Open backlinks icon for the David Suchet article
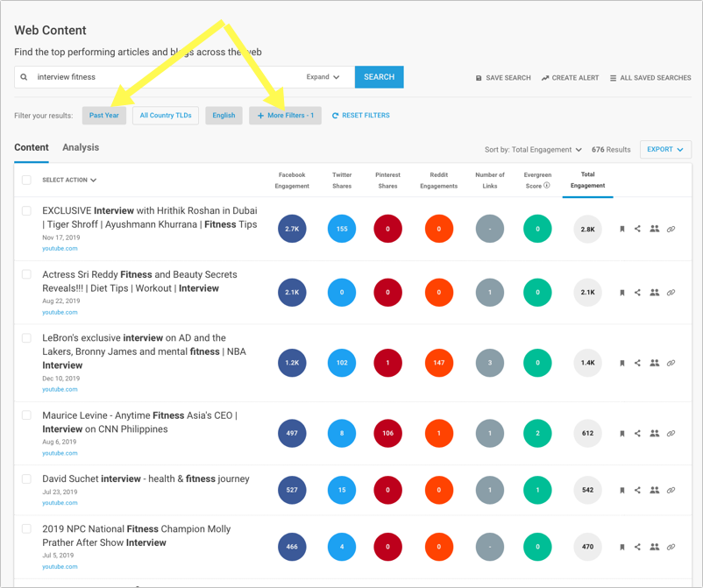Screen dimensions: 703x588 [671, 489]
